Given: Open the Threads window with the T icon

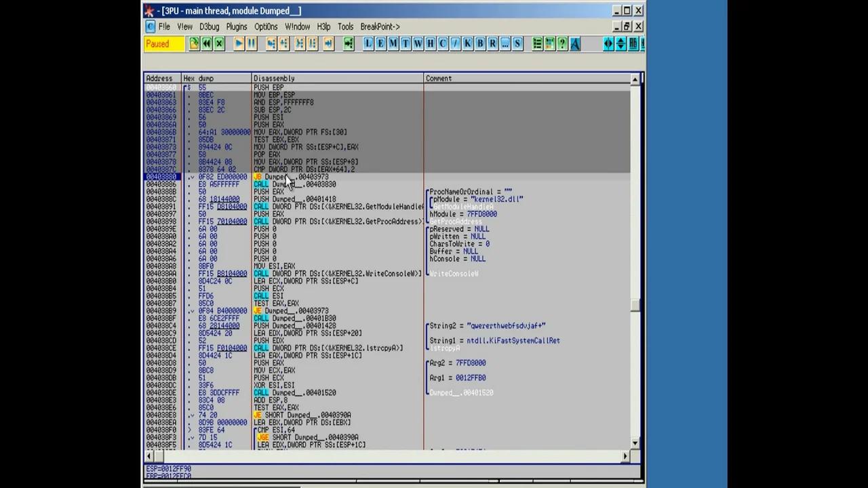Looking at the screenshot, I should 406,43.
